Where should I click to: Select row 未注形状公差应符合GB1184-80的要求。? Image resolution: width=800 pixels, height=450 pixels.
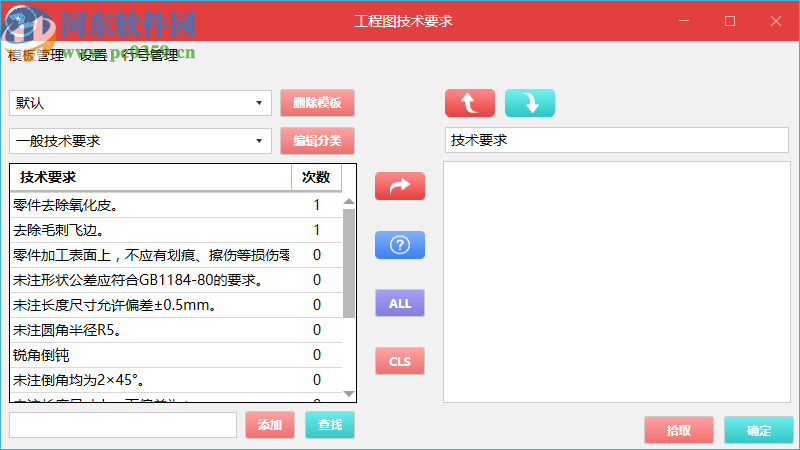(x=176, y=280)
